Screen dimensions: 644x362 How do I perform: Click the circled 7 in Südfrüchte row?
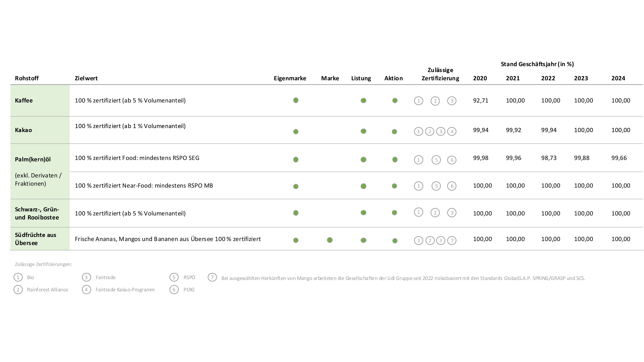pos(452,241)
